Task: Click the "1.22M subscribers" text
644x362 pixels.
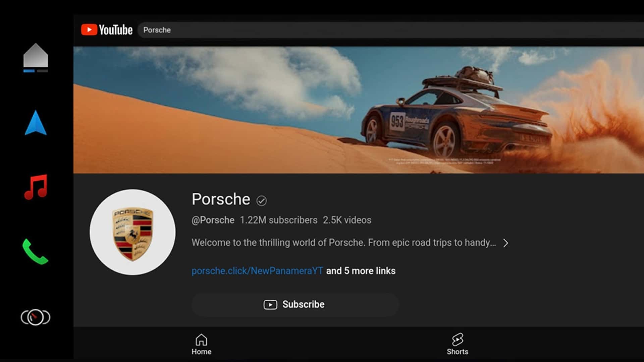Action: coord(278,220)
